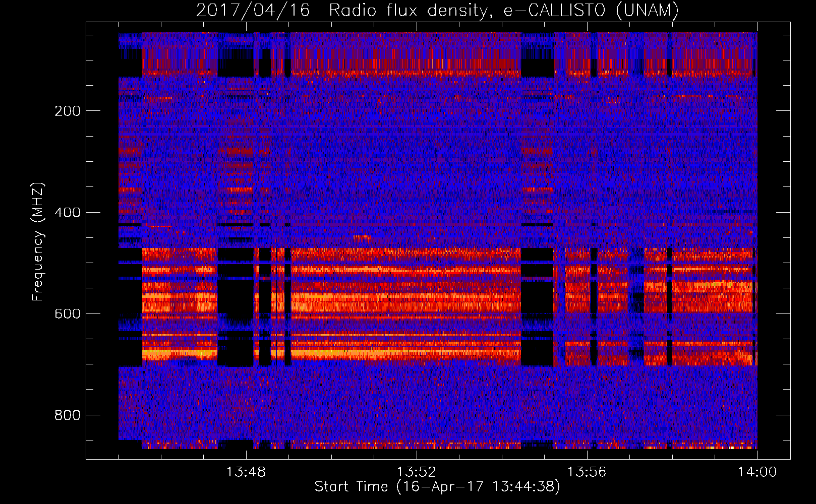Click the 200 frequency tick label

[67, 111]
